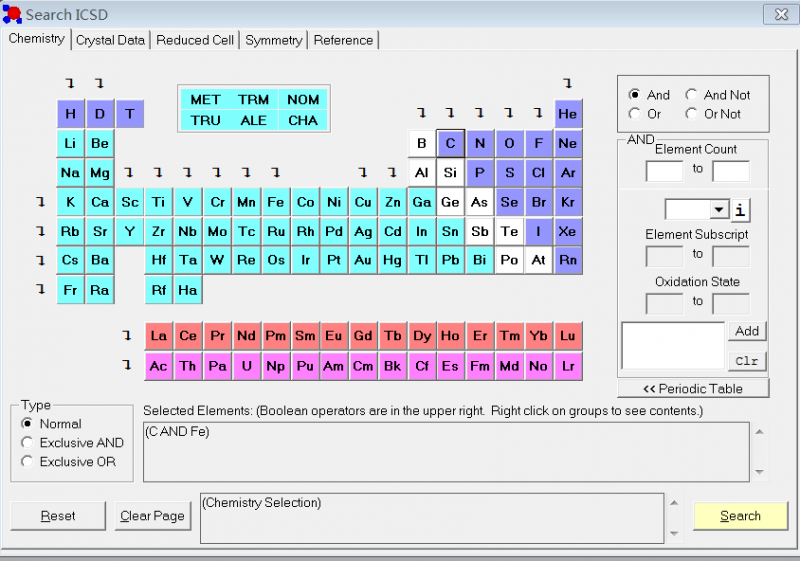800x561 pixels.
Task: Click the << Periodic Table button
Action: [693, 389]
